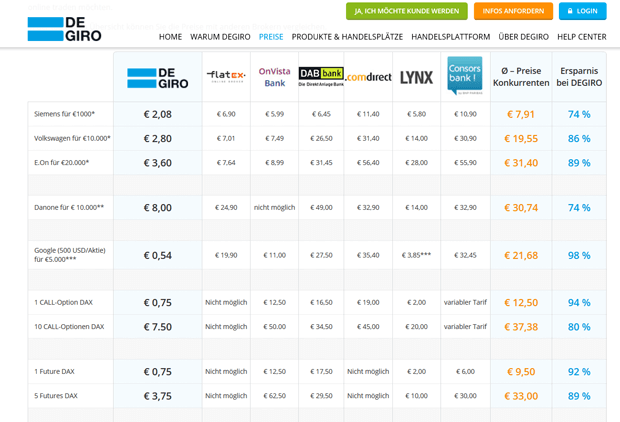The image size is (620, 422).
Task: Click the Consorsbank logo
Action: pyautogui.click(x=465, y=75)
